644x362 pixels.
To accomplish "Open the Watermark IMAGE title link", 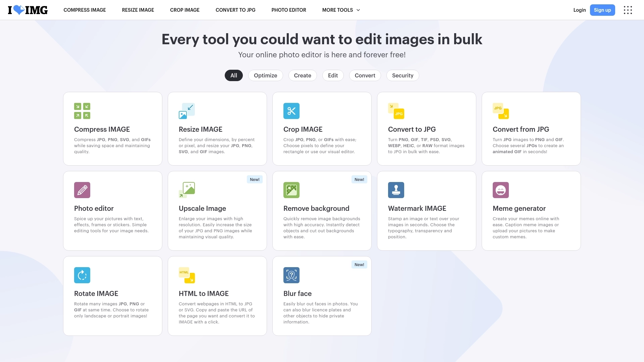I will coord(417,208).
